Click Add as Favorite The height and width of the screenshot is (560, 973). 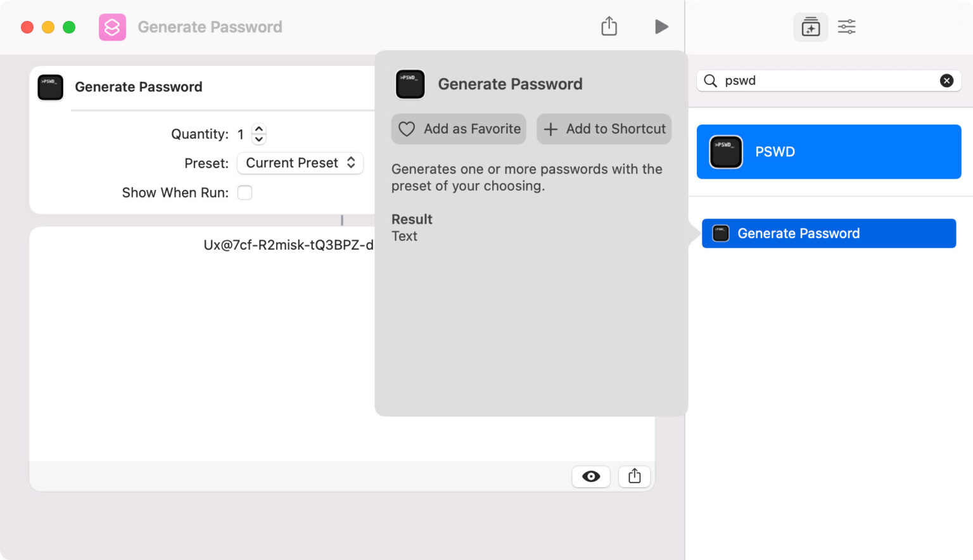coord(458,129)
